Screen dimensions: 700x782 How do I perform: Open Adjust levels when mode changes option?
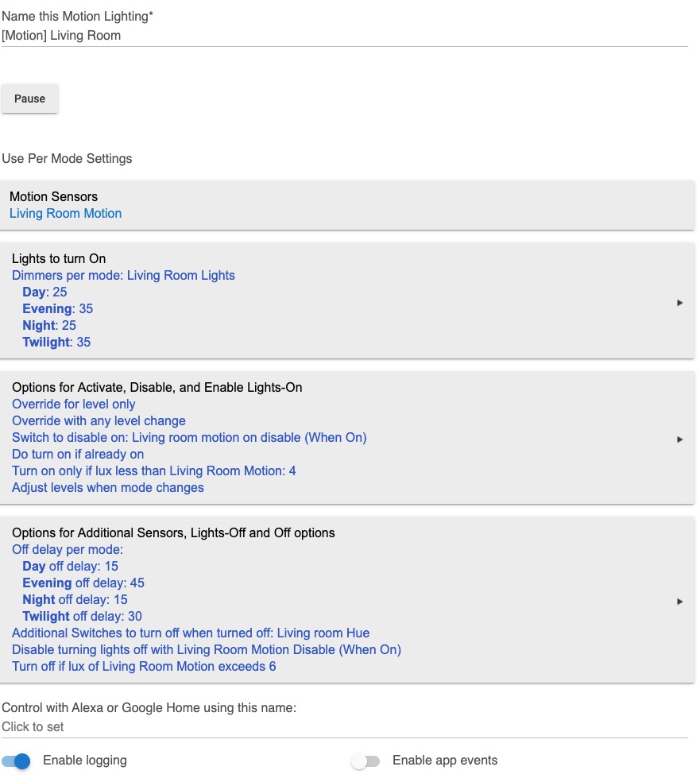point(108,488)
